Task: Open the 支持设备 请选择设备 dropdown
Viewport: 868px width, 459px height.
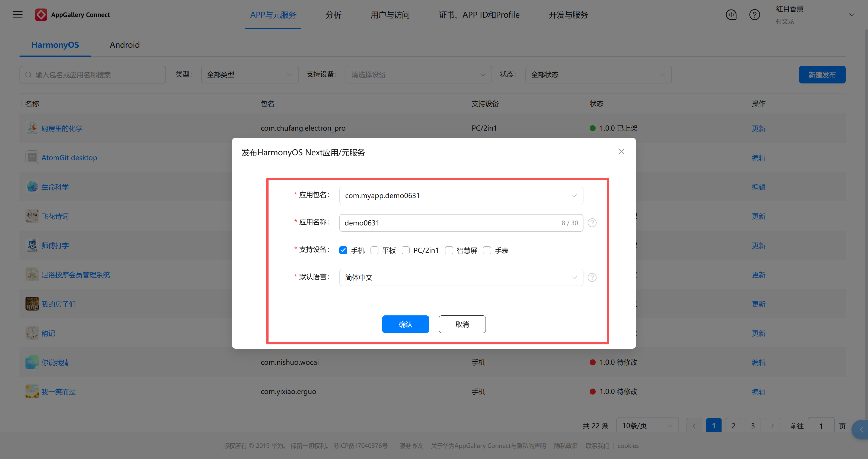Action: coord(419,75)
